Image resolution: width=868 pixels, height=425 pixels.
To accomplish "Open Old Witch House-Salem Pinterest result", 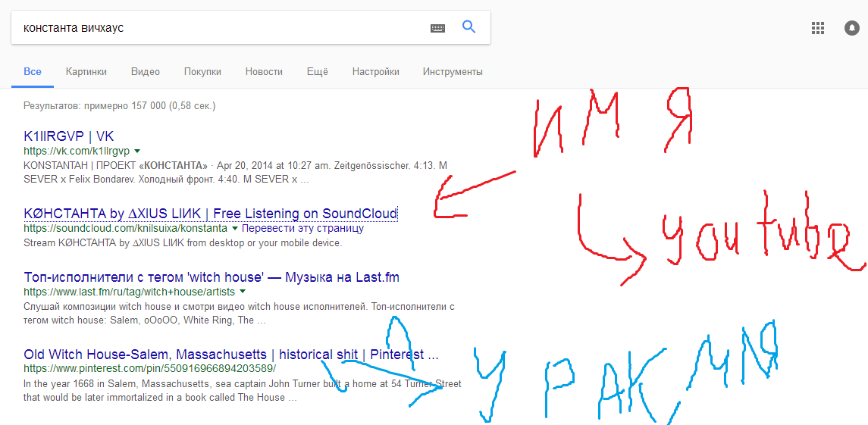I will [x=231, y=355].
